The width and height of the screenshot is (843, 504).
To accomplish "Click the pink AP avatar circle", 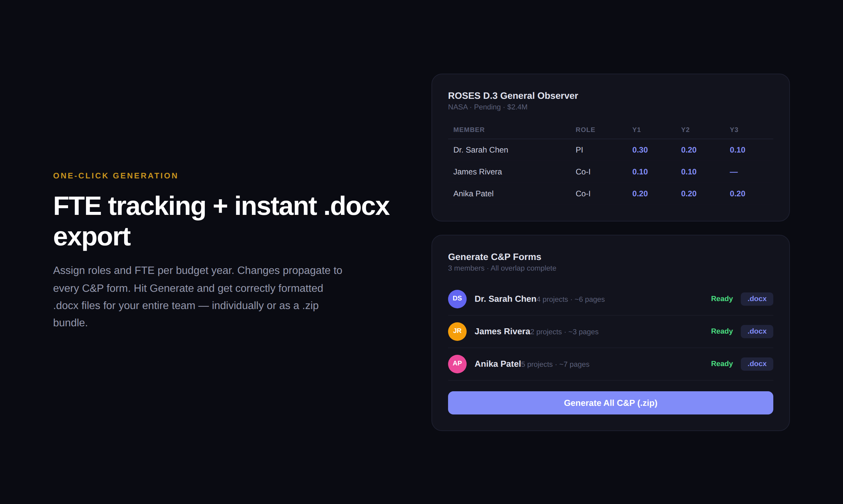I will pyautogui.click(x=457, y=364).
